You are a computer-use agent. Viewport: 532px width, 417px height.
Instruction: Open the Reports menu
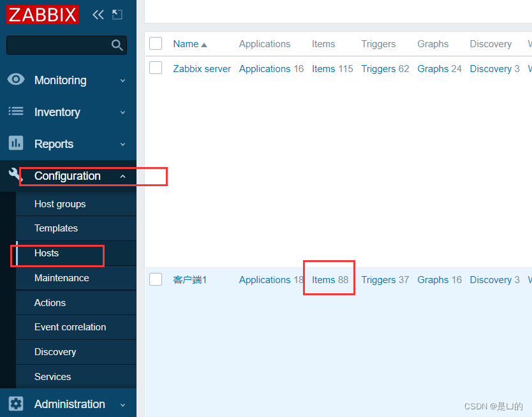pyautogui.click(x=54, y=144)
